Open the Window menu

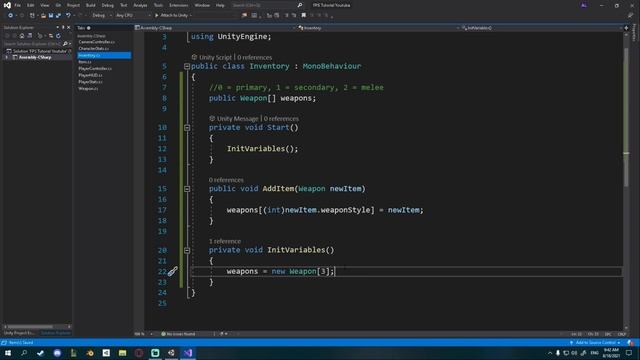coord(202,5)
